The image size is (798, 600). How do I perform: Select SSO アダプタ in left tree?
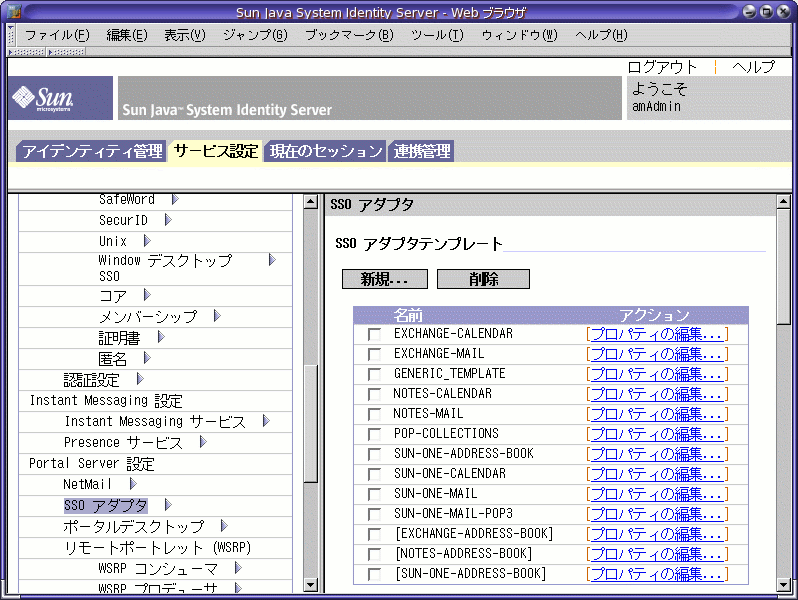click(x=105, y=505)
